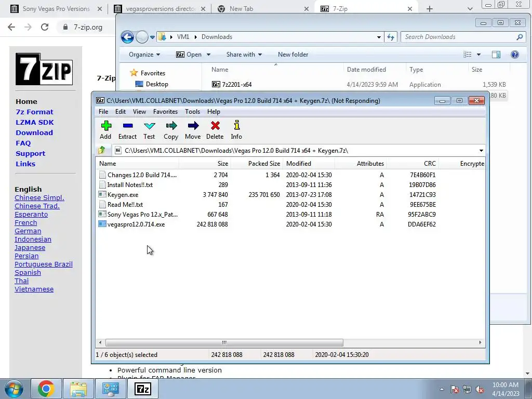Click the volume muted tray icon
This screenshot has height=399, width=532.
480,389
